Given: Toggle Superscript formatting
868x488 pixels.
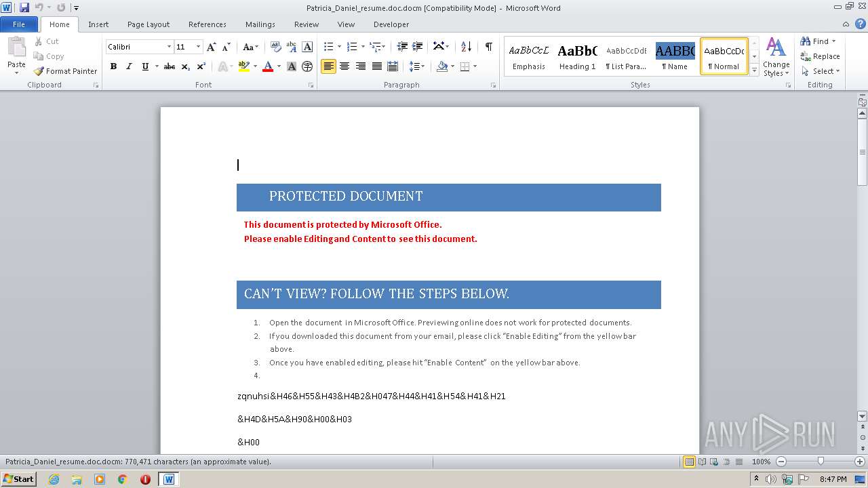Looking at the screenshot, I should coord(201,66).
